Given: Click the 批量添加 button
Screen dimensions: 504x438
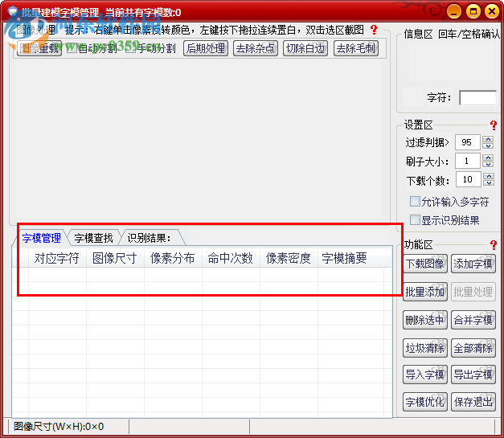Looking at the screenshot, I should 425,292.
